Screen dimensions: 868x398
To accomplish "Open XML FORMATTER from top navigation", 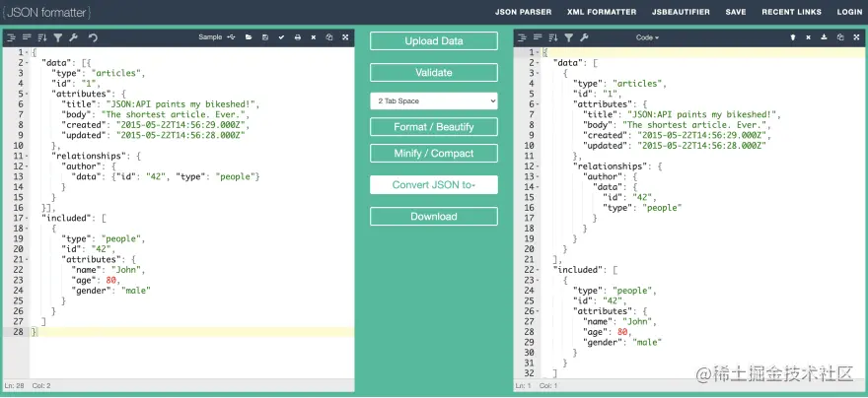I will coord(602,12).
